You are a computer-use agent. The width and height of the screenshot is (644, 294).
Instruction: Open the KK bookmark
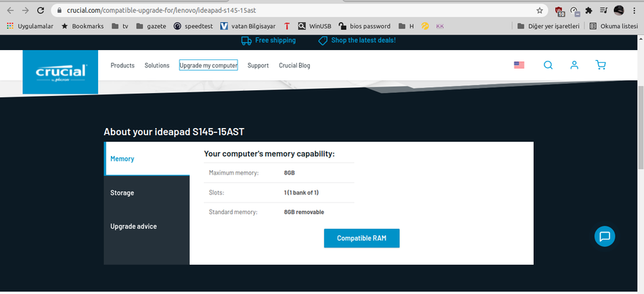pyautogui.click(x=440, y=26)
